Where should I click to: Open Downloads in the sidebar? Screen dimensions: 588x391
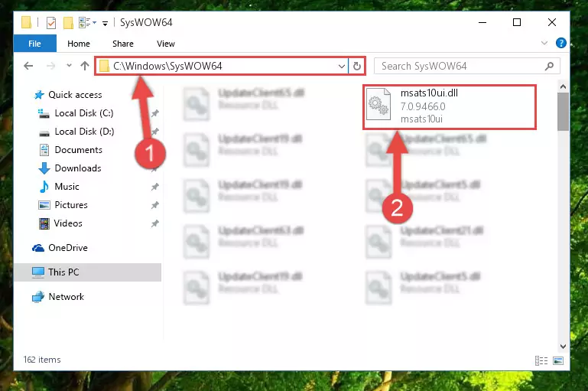click(78, 168)
